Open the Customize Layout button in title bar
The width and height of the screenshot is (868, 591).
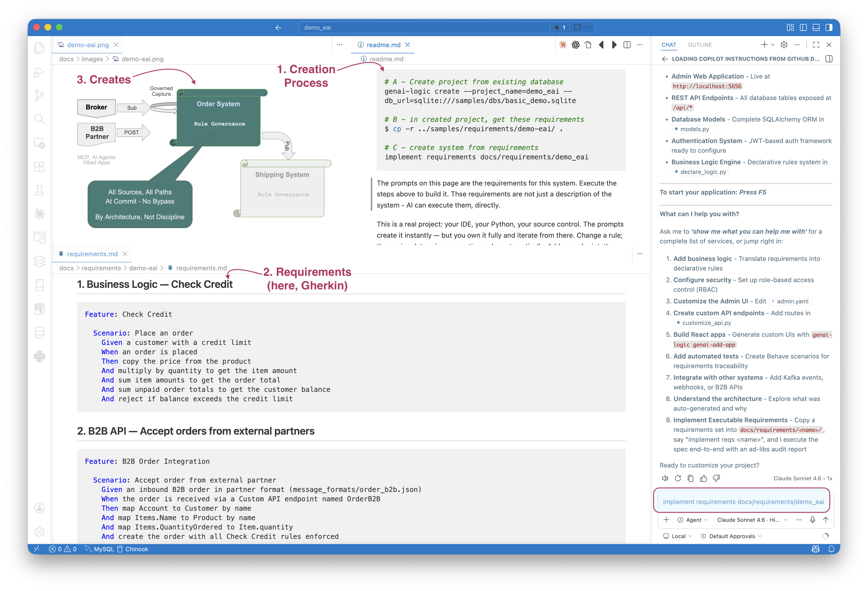(x=790, y=28)
